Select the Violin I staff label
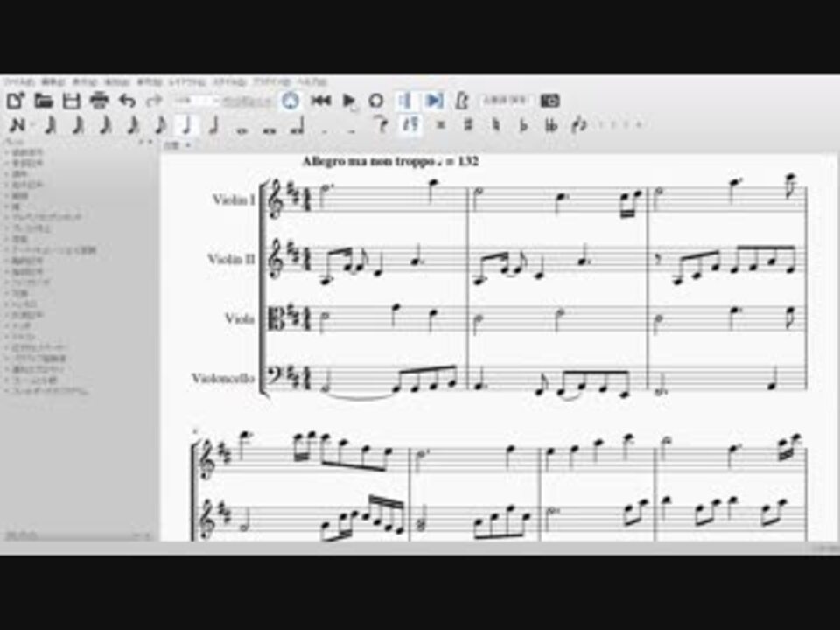The image size is (840, 630). click(x=234, y=199)
